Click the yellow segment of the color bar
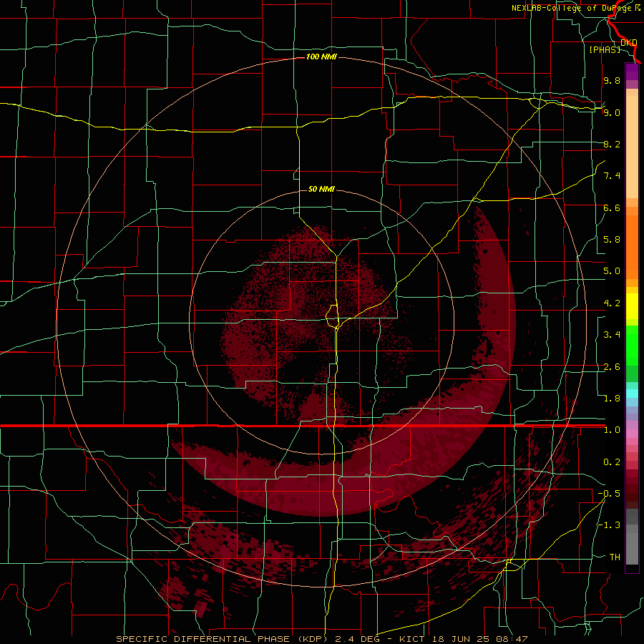644x644 pixels. click(632, 306)
